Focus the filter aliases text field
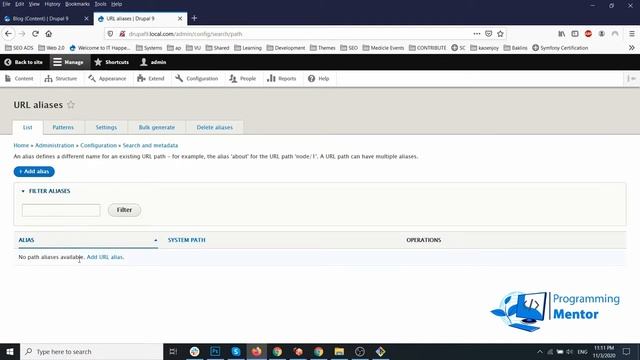The width and height of the screenshot is (640, 360). coord(61,210)
